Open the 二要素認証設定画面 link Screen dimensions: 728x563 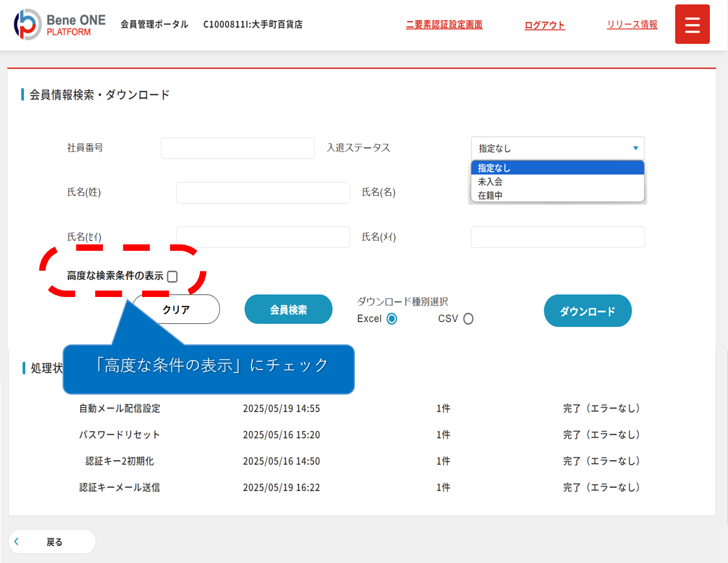tap(444, 25)
